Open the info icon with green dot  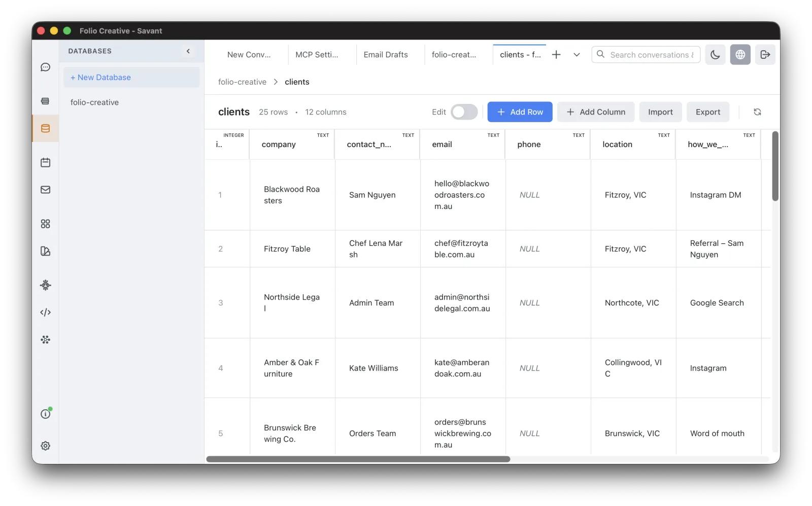point(45,414)
